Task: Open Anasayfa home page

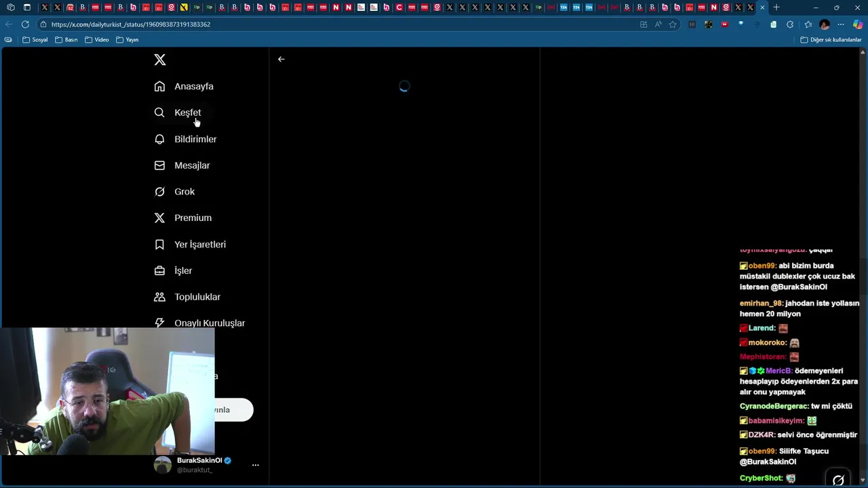Action: (184, 86)
